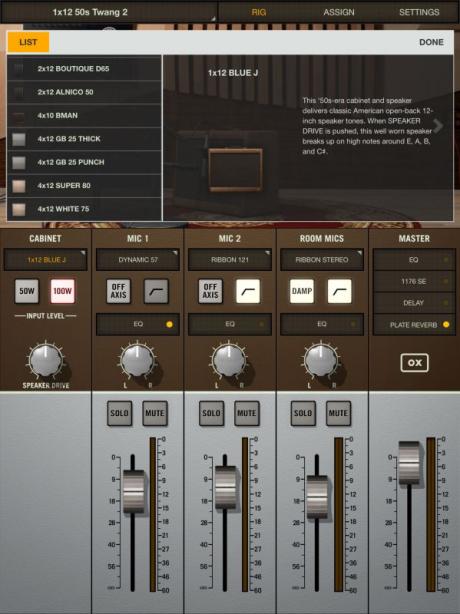The image size is (460, 614).
Task: Open the cabinet 1x12 BLUE J selector
Action: [x=45, y=260]
